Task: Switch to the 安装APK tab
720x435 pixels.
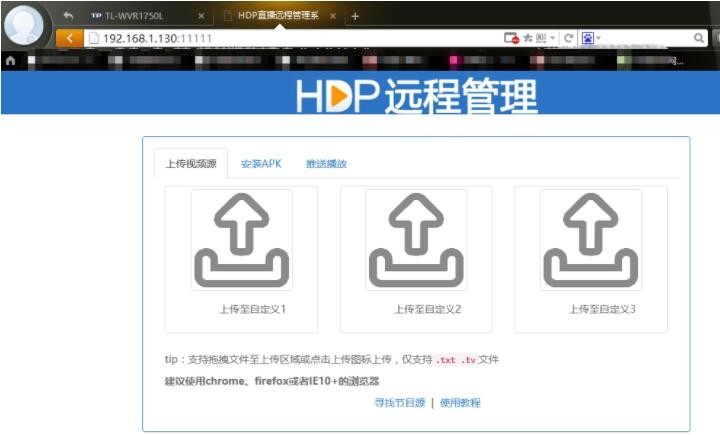Action: [x=261, y=164]
